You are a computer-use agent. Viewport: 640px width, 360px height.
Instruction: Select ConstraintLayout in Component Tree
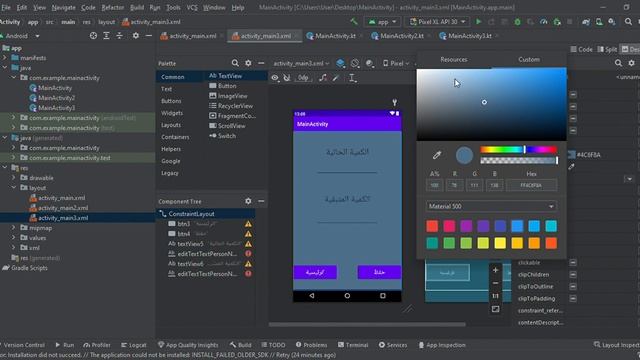click(191, 213)
